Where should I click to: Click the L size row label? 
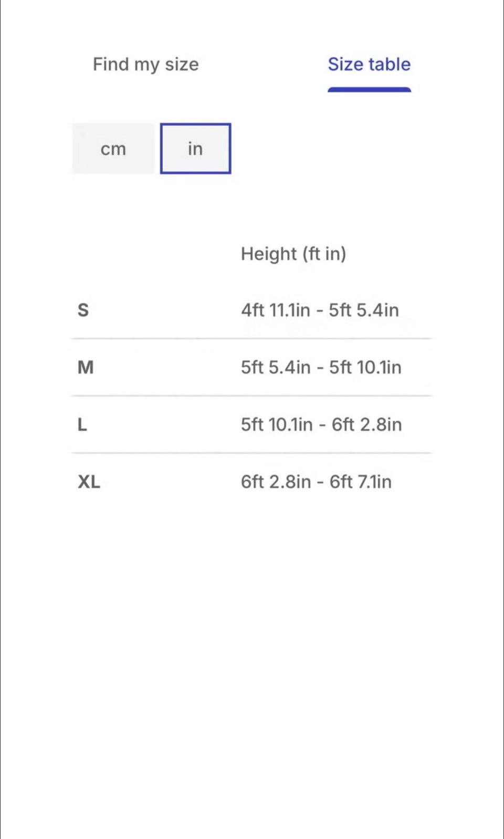(82, 424)
